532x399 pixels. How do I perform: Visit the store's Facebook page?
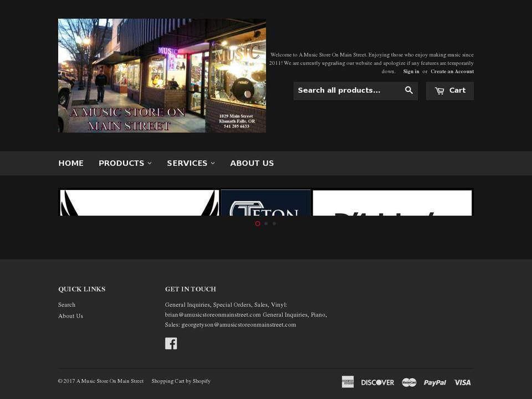pos(171,343)
